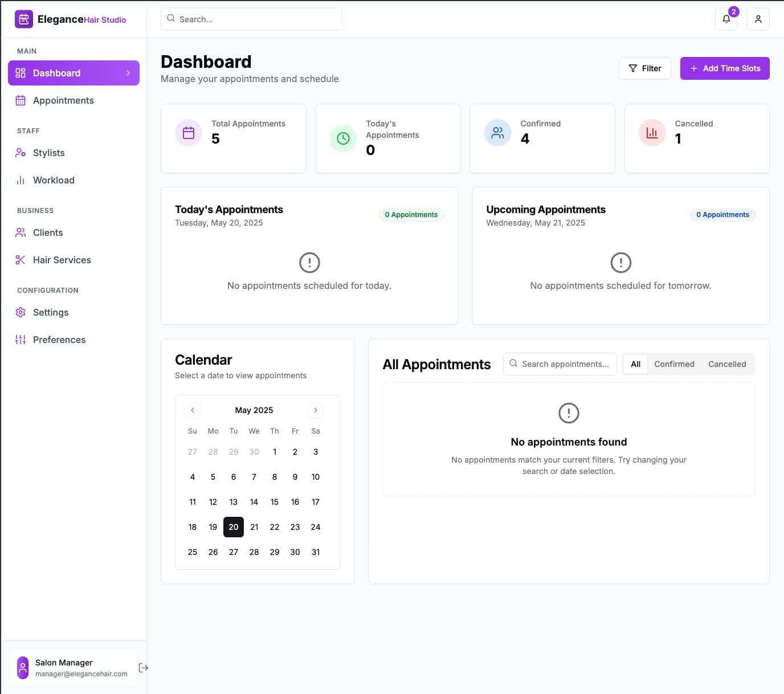Select May 10 in the calendar

click(316, 477)
